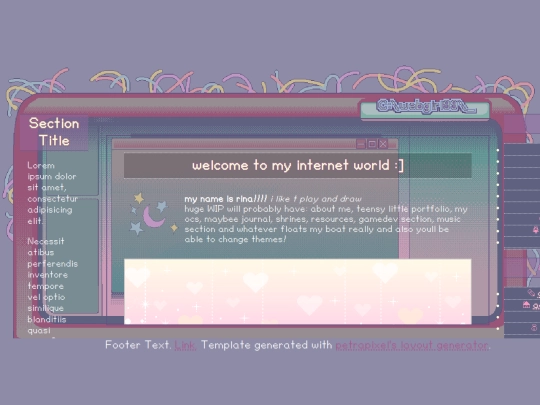Screen dimensions: 540x405
Task: Click the "Section Title" sidebar heading
Action: pyautogui.click(x=54, y=132)
